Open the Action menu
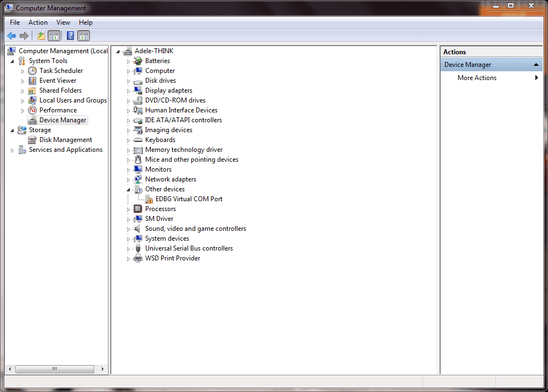 tap(38, 22)
